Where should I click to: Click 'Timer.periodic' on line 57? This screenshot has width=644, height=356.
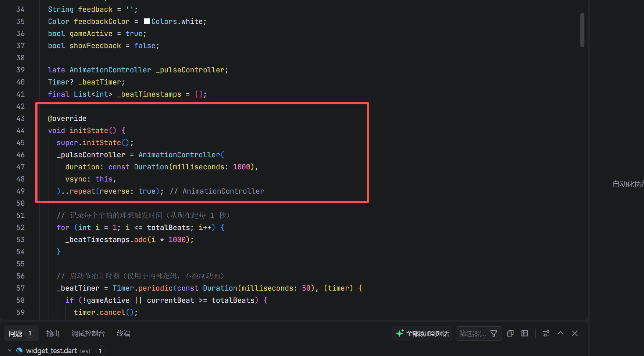(143, 288)
